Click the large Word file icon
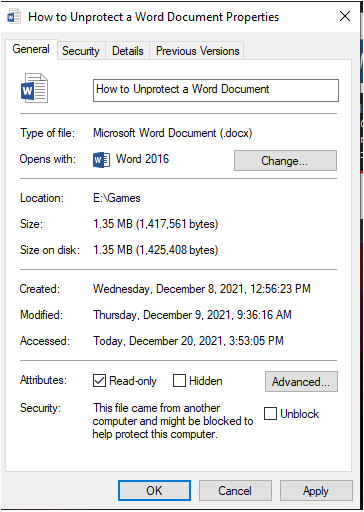Image resolution: width=364 pixels, height=512 pixels. click(x=34, y=88)
